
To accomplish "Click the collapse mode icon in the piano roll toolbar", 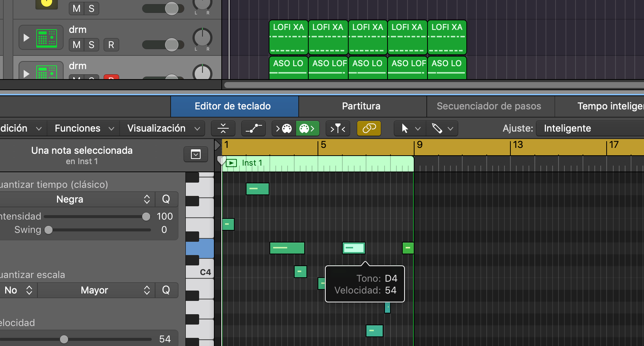I will [x=223, y=128].
